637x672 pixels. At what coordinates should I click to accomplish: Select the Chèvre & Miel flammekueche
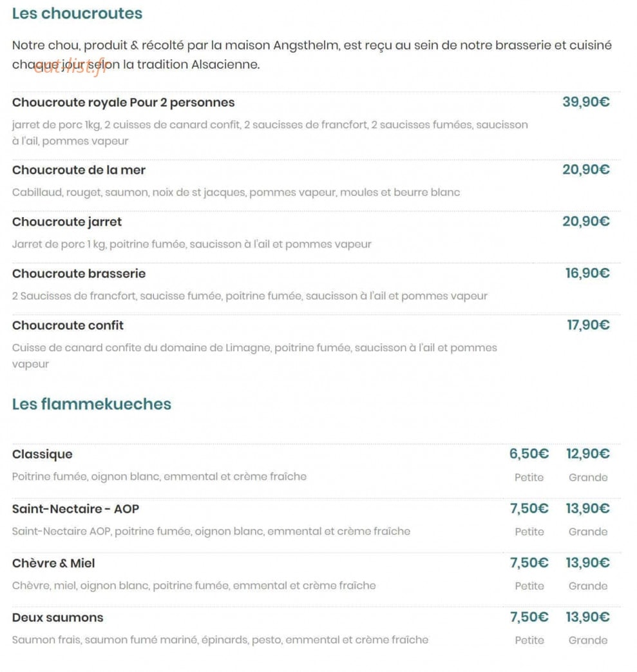[53, 563]
